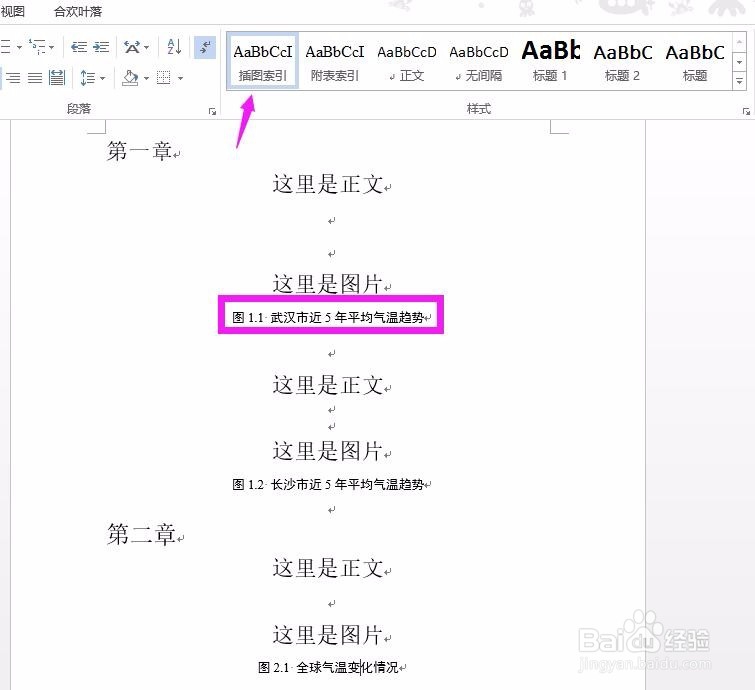Click caption 图 1.1 武汉市近5年平均气温趋势
This screenshot has width=755, height=690.
click(x=328, y=317)
